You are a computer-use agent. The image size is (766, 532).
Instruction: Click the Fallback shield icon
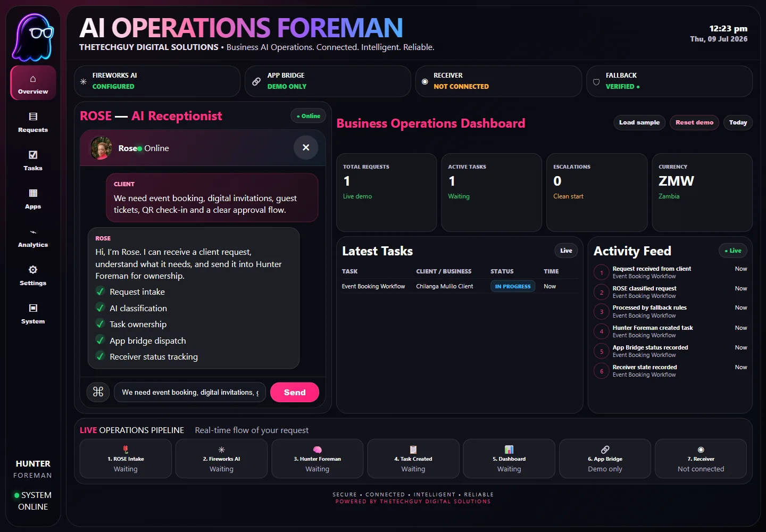tap(596, 82)
